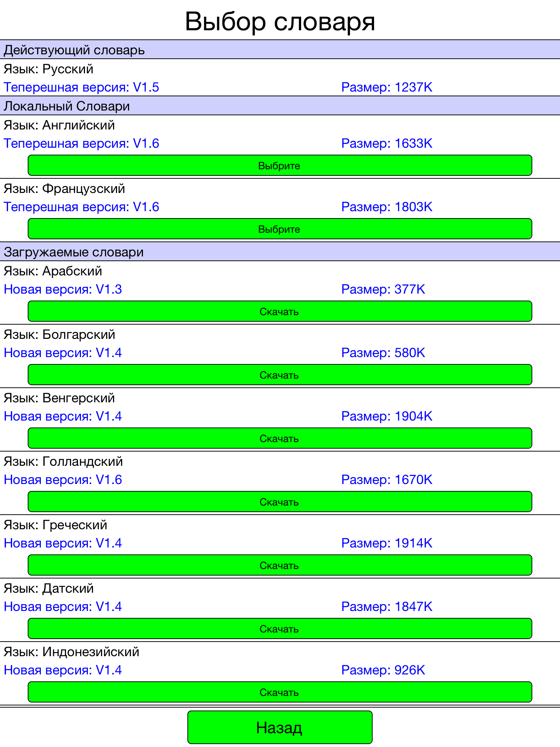Download the Greek dictionary via Скачать
This screenshot has width=560, height=747.
(280, 565)
